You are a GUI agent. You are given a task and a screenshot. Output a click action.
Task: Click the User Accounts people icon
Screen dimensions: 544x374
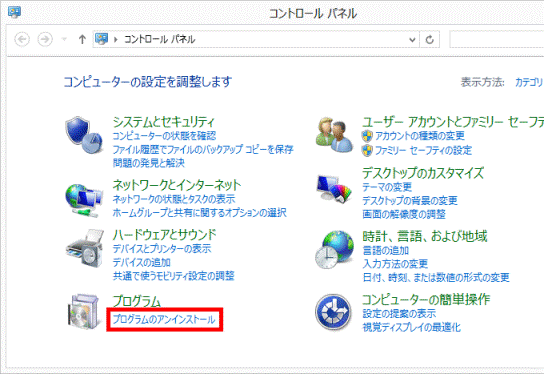(335, 135)
